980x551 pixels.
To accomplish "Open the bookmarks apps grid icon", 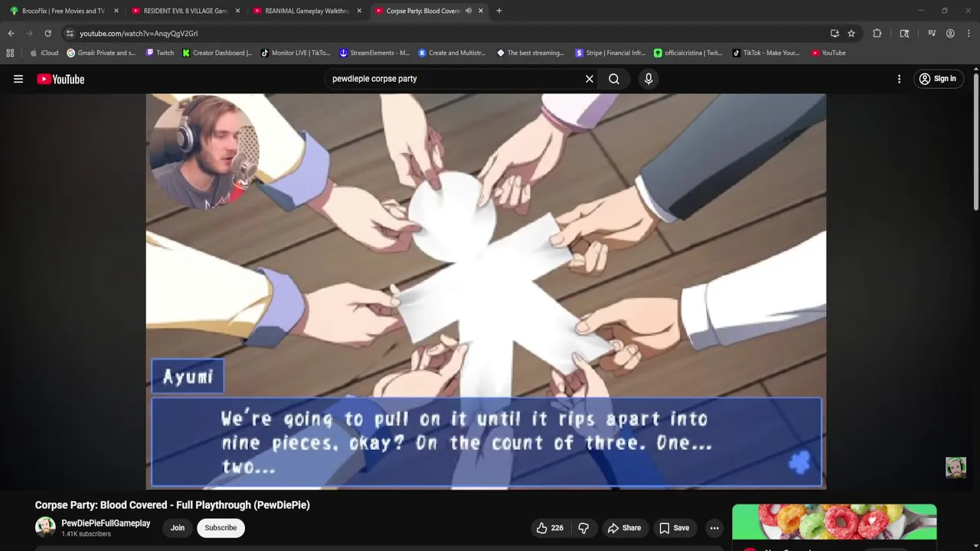I will click(x=10, y=53).
